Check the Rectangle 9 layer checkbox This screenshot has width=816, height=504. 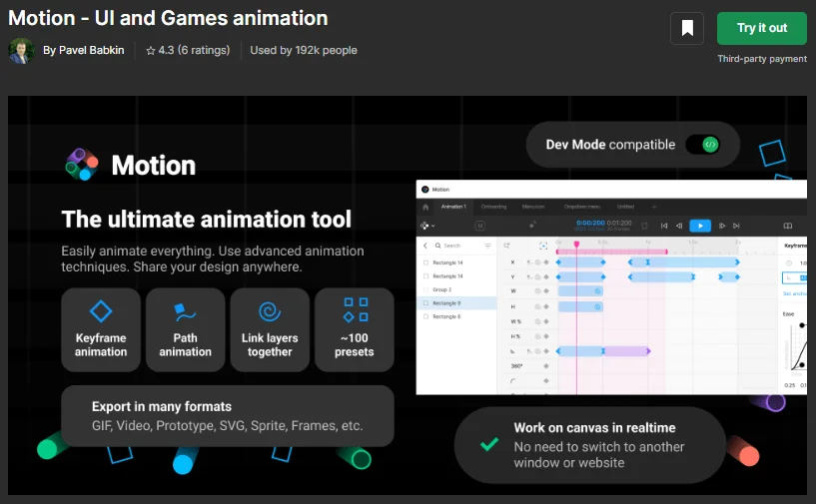pyautogui.click(x=426, y=303)
